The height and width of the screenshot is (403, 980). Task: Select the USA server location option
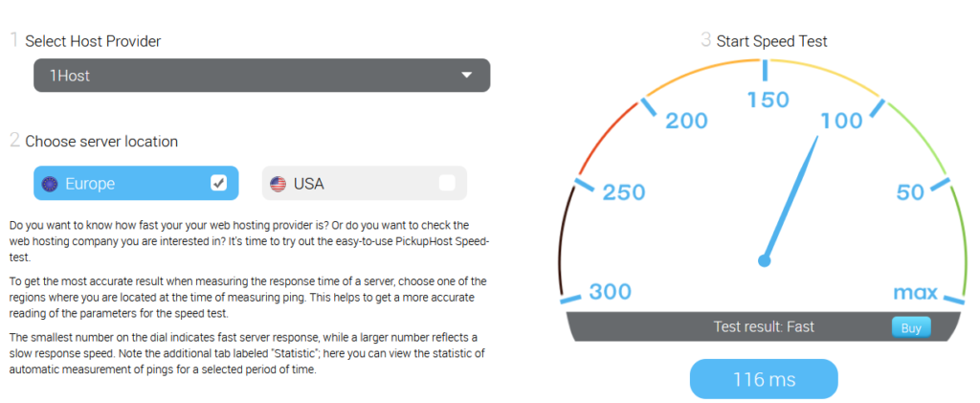pyautogui.click(x=354, y=184)
